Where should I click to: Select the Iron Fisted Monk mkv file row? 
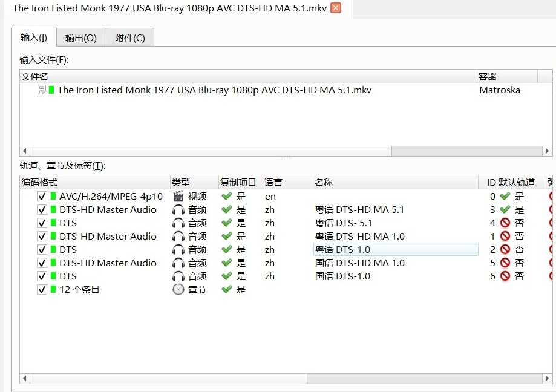point(286,90)
